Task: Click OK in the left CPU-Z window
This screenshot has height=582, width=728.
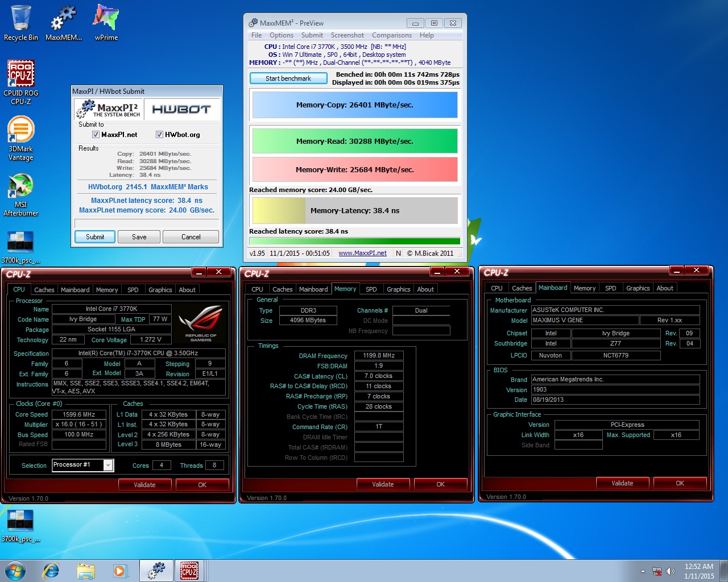Action: [202, 485]
